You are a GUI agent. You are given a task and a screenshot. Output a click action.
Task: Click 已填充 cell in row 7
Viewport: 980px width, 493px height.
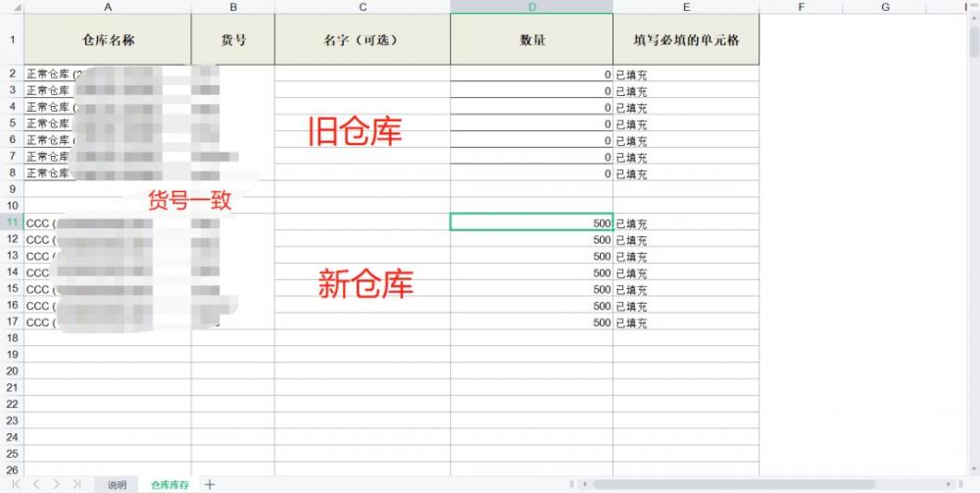(x=686, y=156)
